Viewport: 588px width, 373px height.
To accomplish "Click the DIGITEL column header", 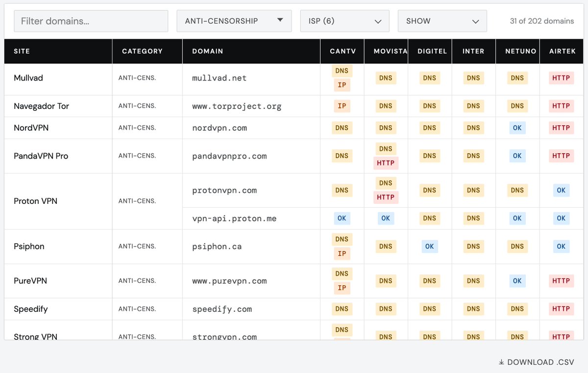I will click(x=430, y=51).
